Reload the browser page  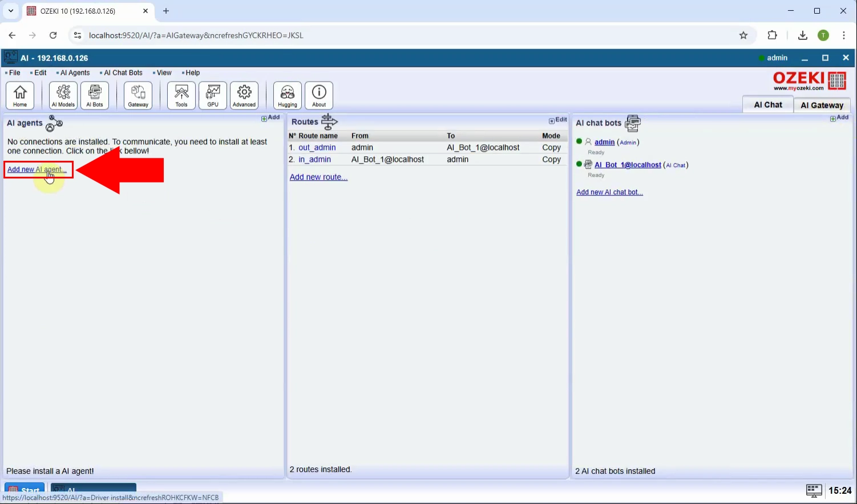tap(53, 35)
